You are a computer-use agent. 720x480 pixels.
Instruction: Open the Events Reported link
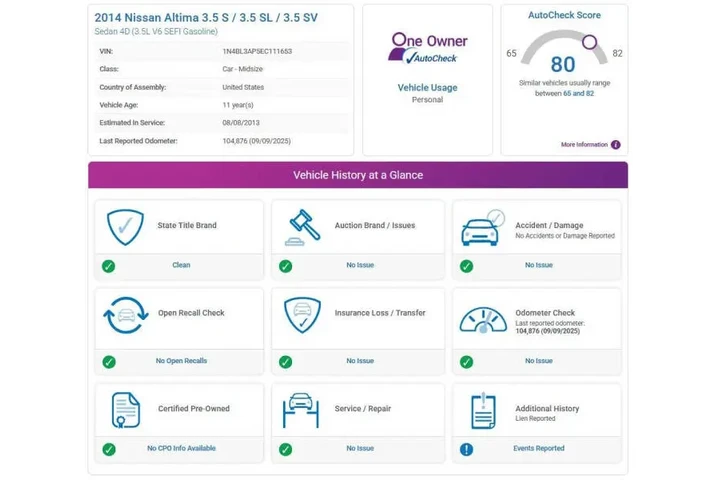pyautogui.click(x=539, y=448)
